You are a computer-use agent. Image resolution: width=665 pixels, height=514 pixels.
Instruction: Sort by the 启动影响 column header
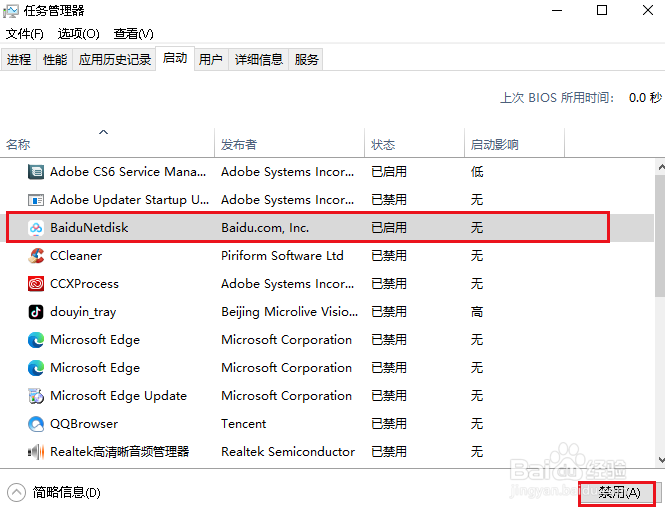pyautogui.click(x=514, y=144)
